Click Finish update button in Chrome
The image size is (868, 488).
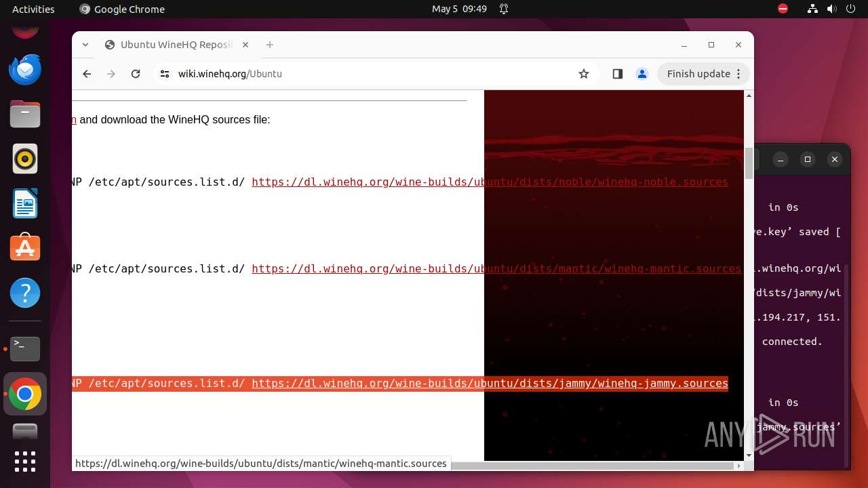tap(704, 74)
